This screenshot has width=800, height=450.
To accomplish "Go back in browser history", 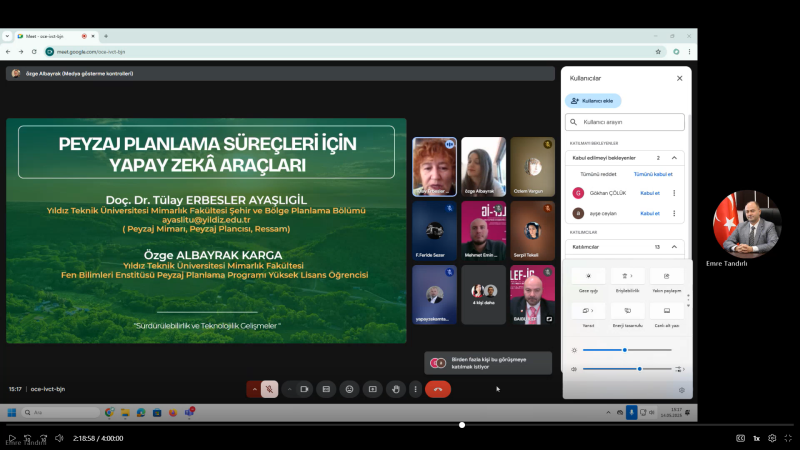I will coord(8,52).
